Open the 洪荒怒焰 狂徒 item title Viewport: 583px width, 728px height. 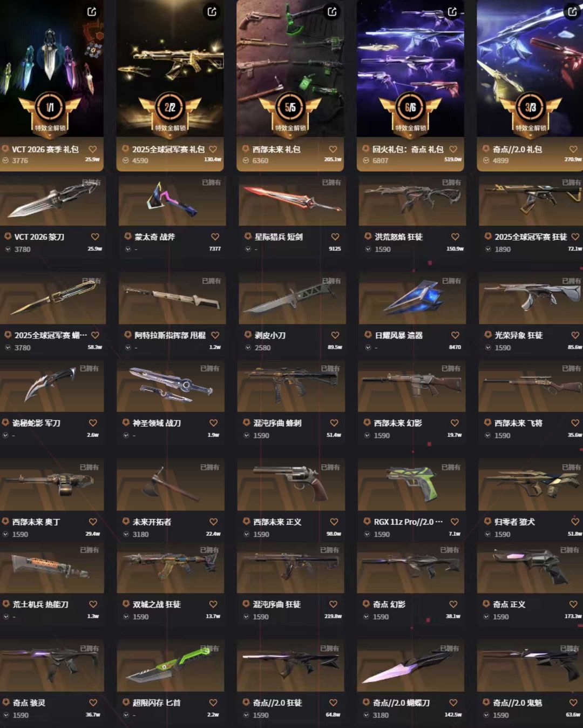[398, 237]
